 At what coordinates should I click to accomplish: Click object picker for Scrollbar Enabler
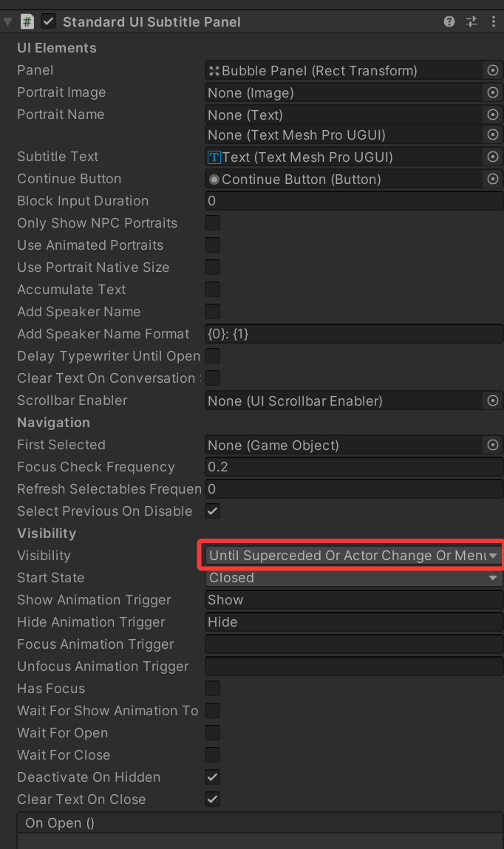pos(493,400)
